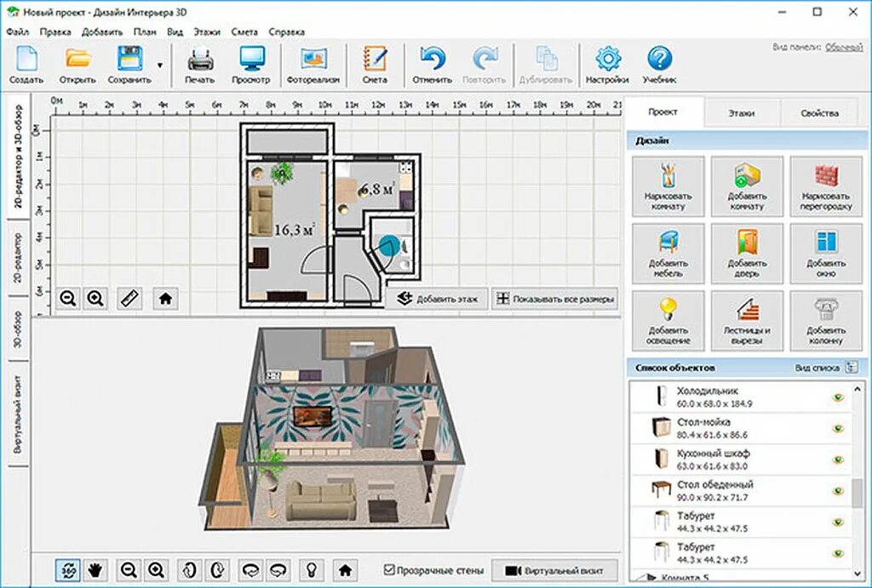This screenshot has width=872, height=588.
Task: Expand the Комната 5 tree node
Action: (x=641, y=578)
